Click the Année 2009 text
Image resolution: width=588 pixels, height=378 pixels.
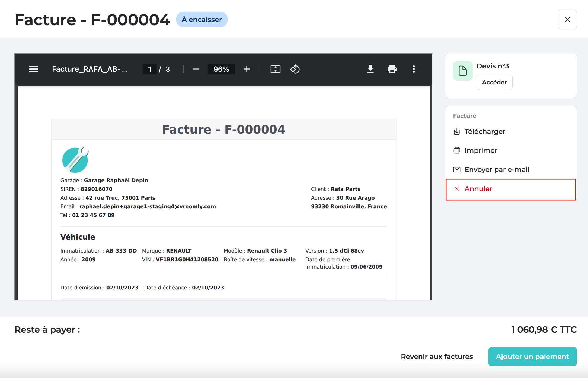click(x=78, y=259)
